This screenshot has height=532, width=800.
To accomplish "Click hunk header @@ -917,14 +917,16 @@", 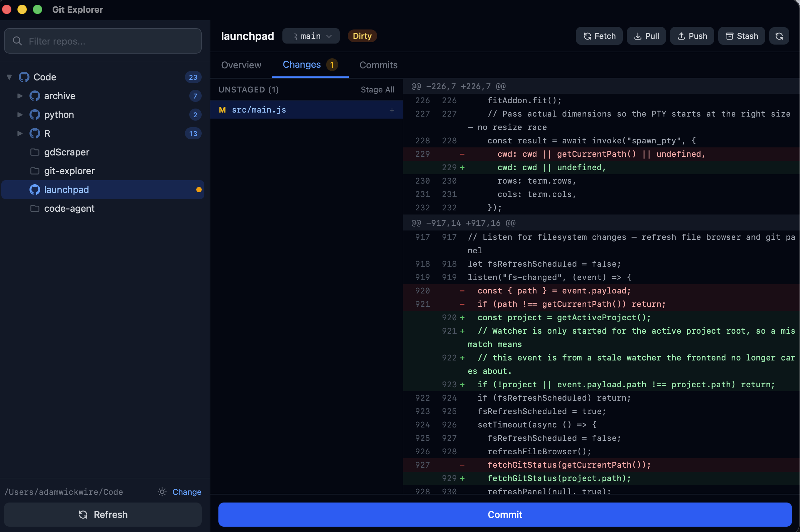I will coord(463,223).
